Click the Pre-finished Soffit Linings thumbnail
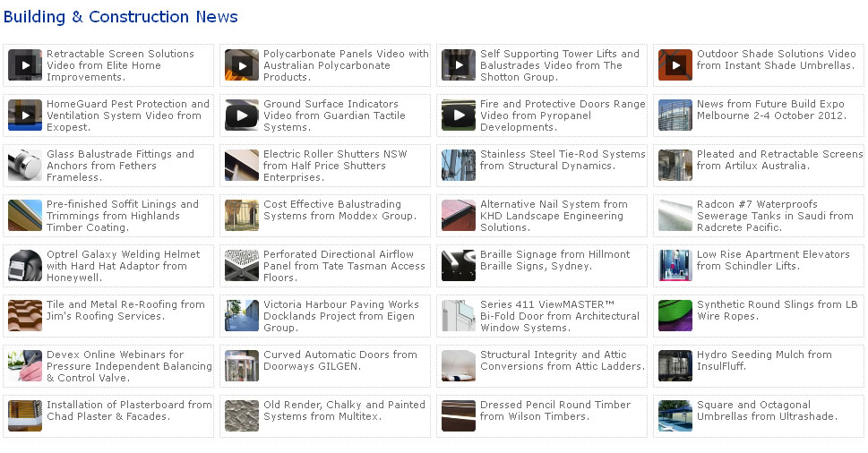Screen dimensions: 868x453 tap(25, 216)
